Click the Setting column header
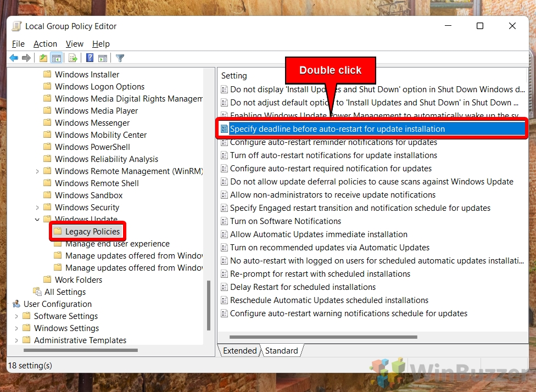536x392 pixels. (x=234, y=76)
